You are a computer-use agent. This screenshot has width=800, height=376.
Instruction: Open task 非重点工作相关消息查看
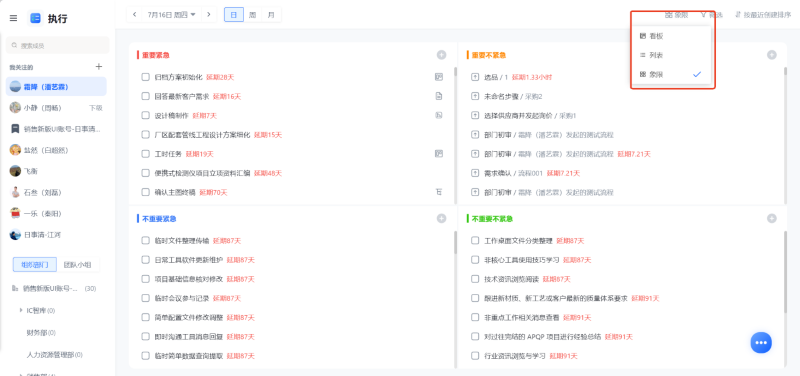pos(522,317)
